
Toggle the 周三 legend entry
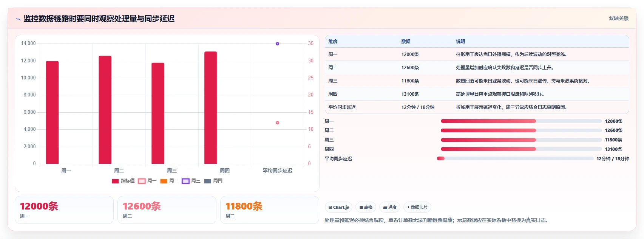point(191,181)
